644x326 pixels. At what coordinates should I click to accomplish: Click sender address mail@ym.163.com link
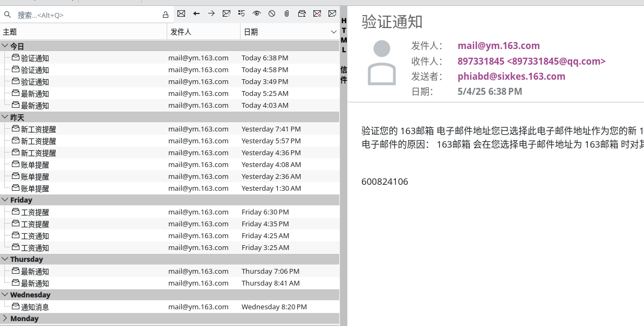498,46
